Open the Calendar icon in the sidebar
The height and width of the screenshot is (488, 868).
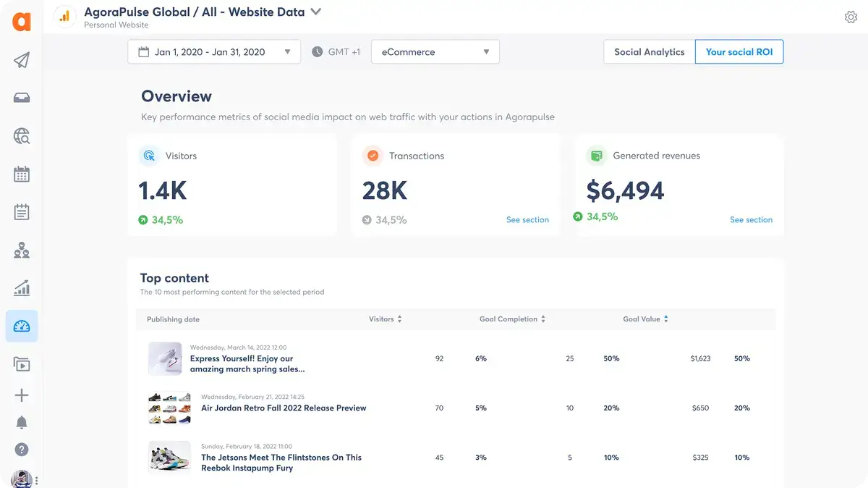(21, 174)
